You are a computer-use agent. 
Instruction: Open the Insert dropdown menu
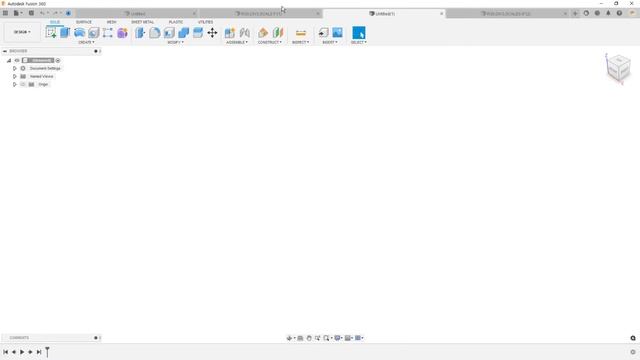(x=330, y=42)
